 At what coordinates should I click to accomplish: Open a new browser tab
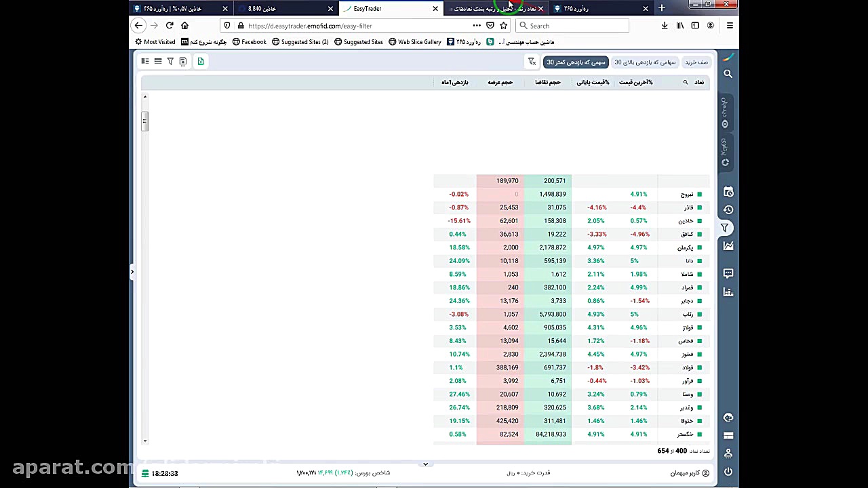tap(661, 9)
